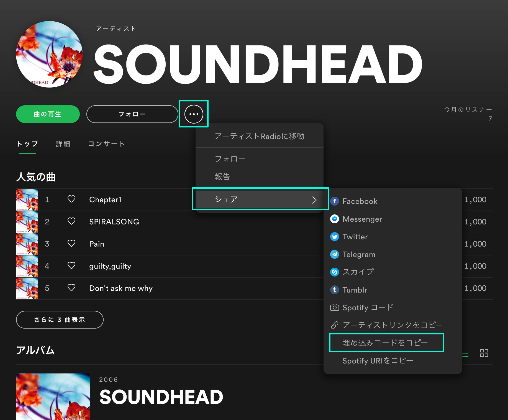Open the SOUNDHEAD album title link
The width and height of the screenshot is (508, 420).
161,397
